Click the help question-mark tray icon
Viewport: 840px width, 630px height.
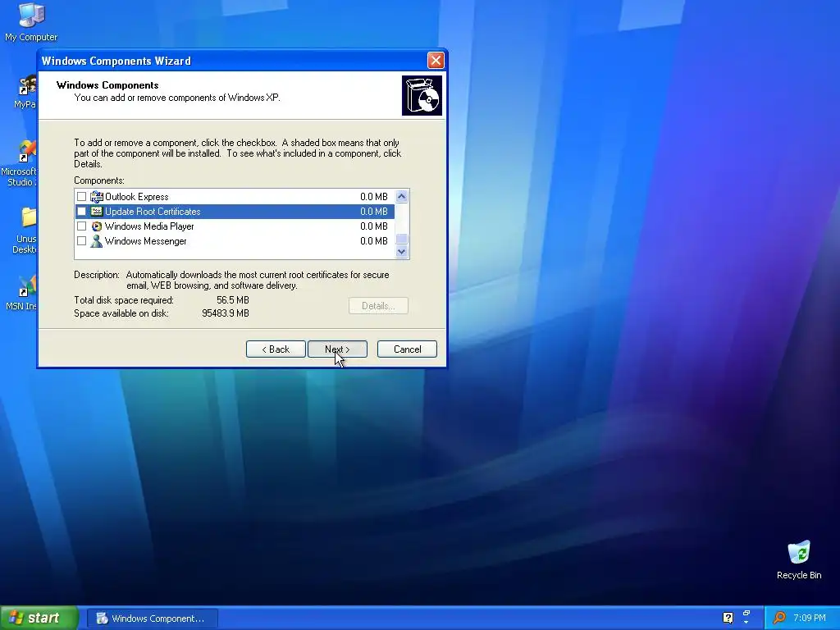point(728,618)
